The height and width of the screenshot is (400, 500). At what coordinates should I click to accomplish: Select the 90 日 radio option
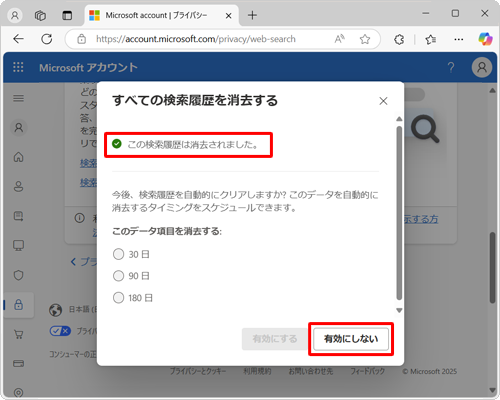click(118, 276)
